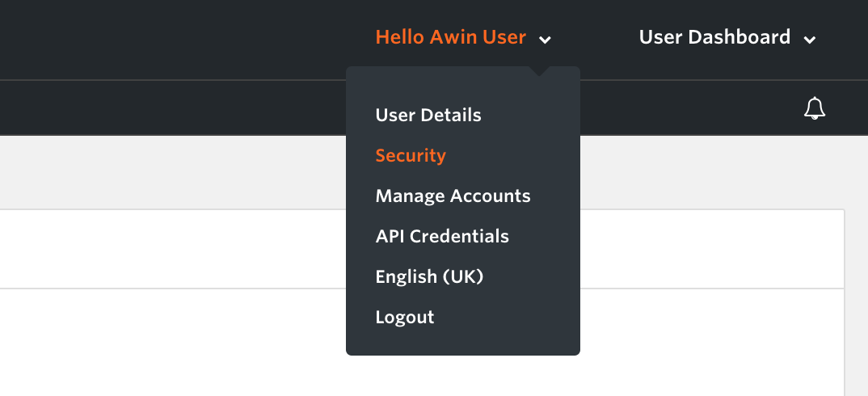Open User Details from the user menu

428,116
